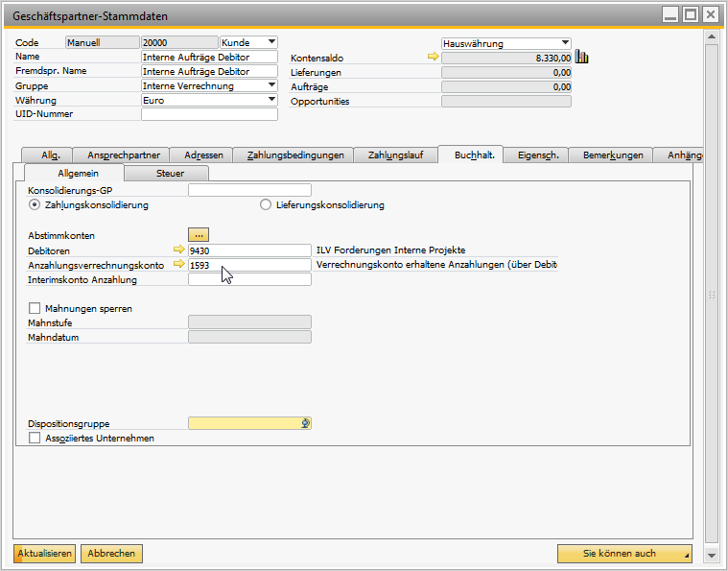Expand the Währung Euro dropdown

pos(271,100)
